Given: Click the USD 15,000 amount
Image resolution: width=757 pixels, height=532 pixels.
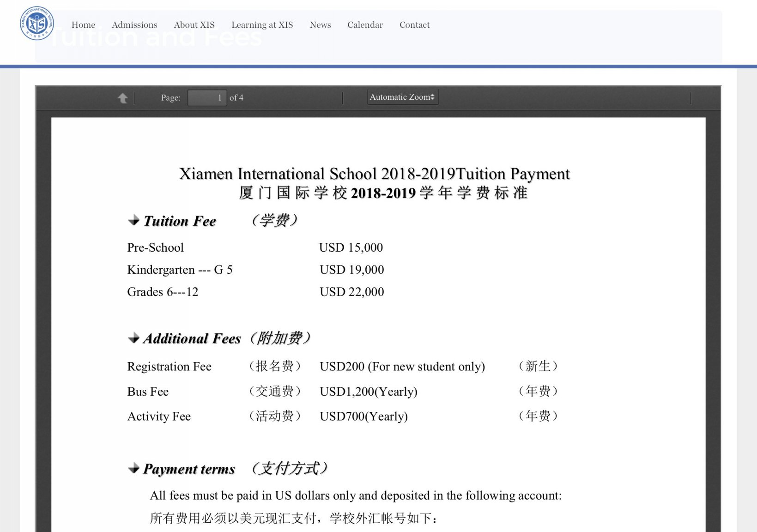Looking at the screenshot, I should (x=351, y=248).
